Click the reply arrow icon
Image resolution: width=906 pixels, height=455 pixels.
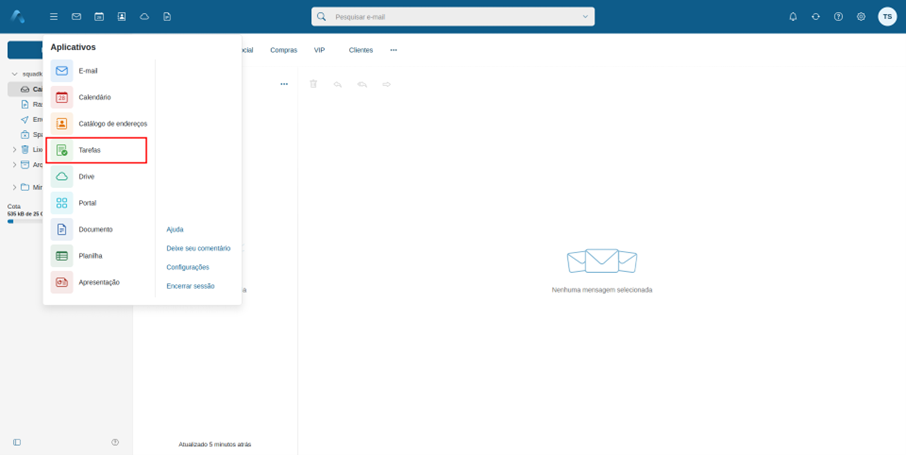tap(337, 84)
